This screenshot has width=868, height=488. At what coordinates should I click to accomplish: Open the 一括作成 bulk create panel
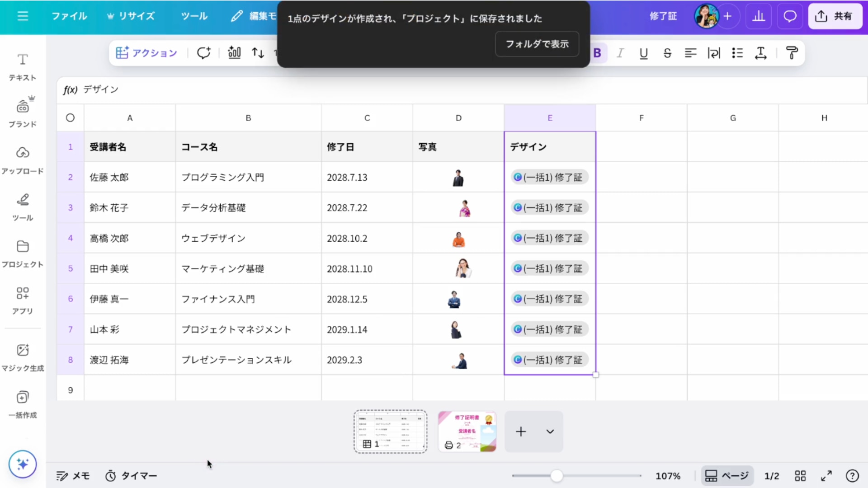23,404
